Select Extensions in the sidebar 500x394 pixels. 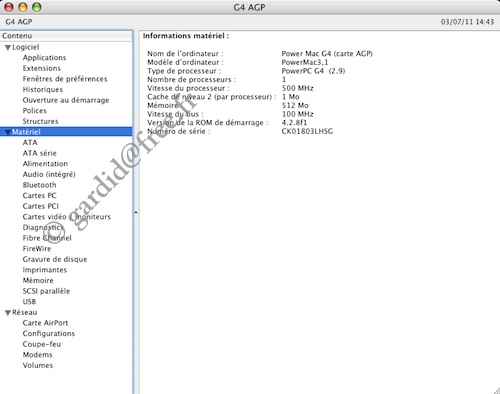tap(42, 68)
